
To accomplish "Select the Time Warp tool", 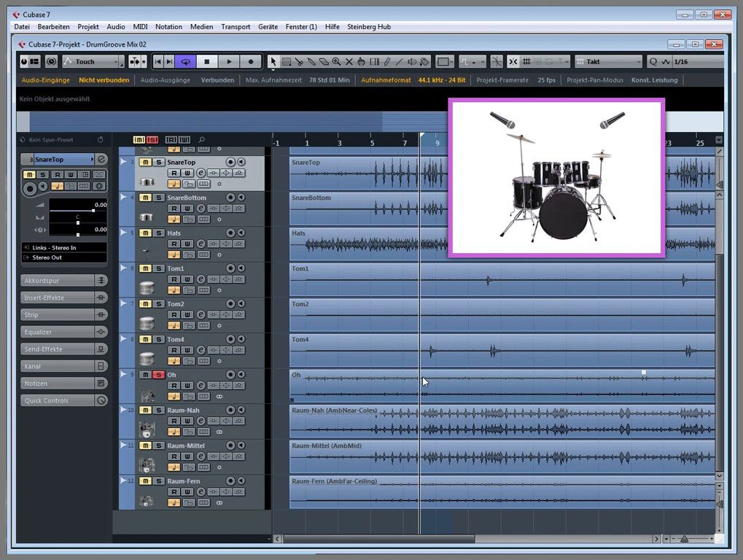I will (374, 61).
